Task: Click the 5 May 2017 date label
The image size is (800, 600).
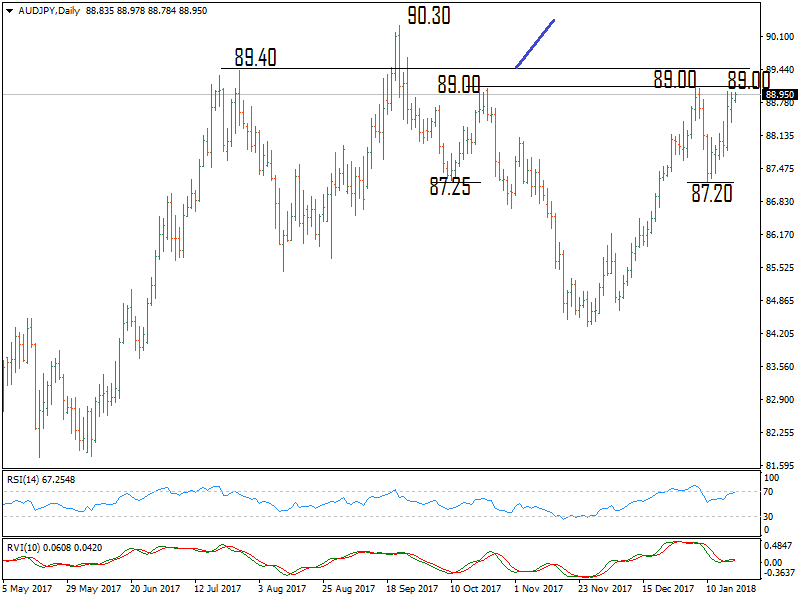Action: pos(29,589)
